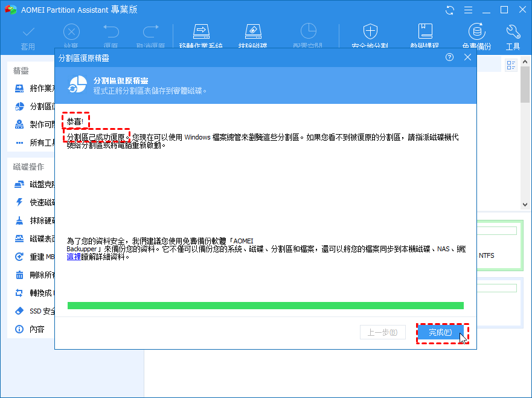The width and height of the screenshot is (532, 398).
Task: Click the AOMEI app logo in title bar
Action: tap(11, 10)
